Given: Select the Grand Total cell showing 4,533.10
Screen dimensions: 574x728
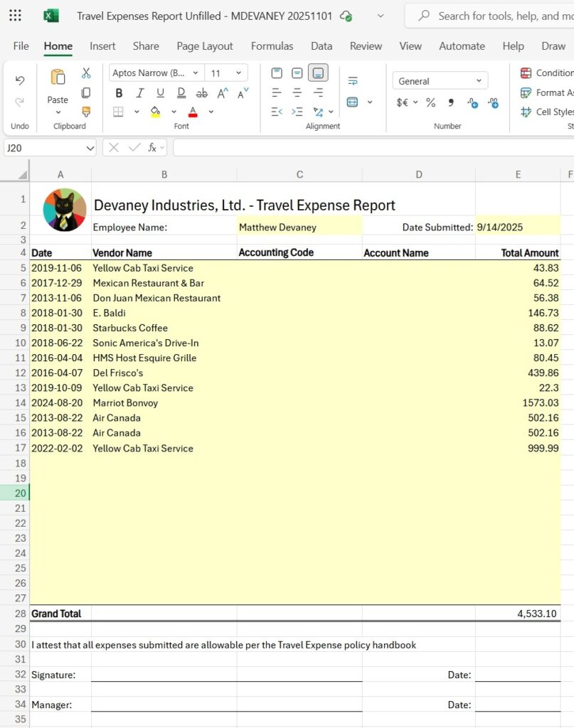Looking at the screenshot, I should pyautogui.click(x=517, y=614).
